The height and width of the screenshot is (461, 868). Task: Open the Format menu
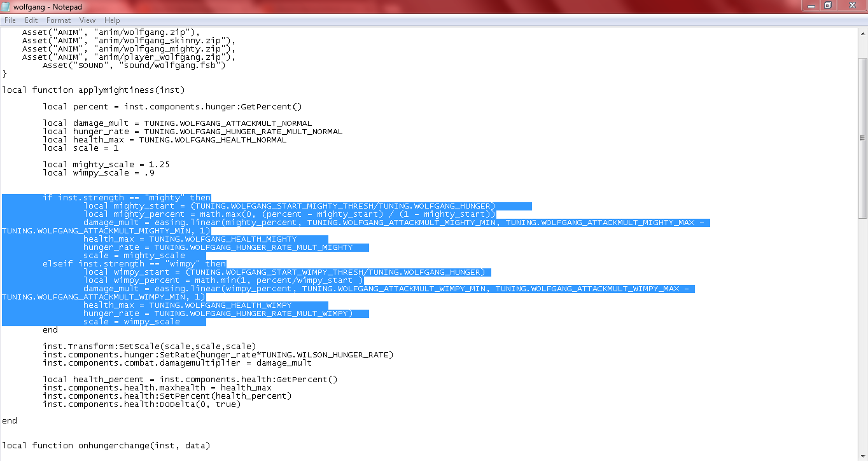point(59,20)
